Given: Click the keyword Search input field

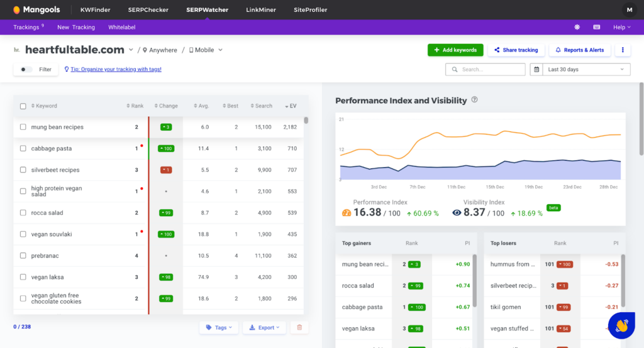Looking at the screenshot, I should (x=485, y=70).
